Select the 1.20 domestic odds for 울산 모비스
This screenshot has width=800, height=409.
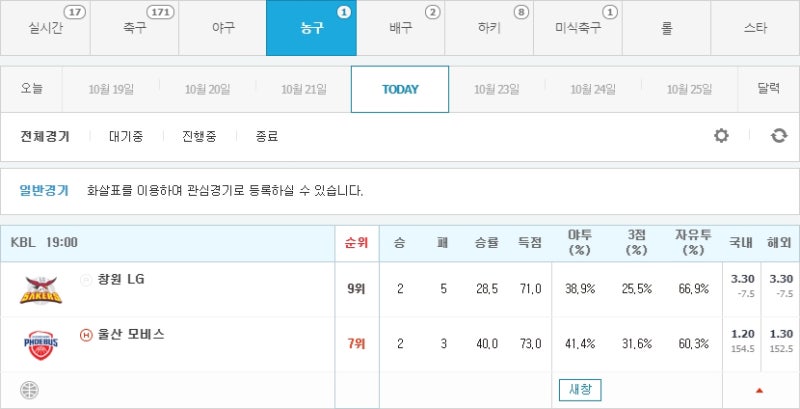pos(742,335)
